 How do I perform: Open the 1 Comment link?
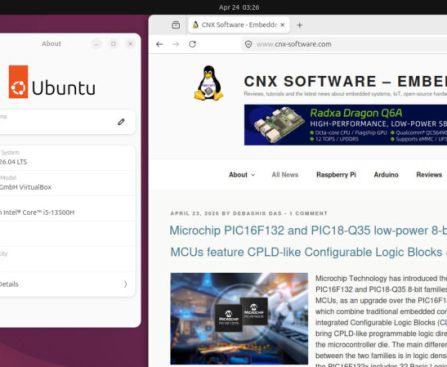(308, 213)
